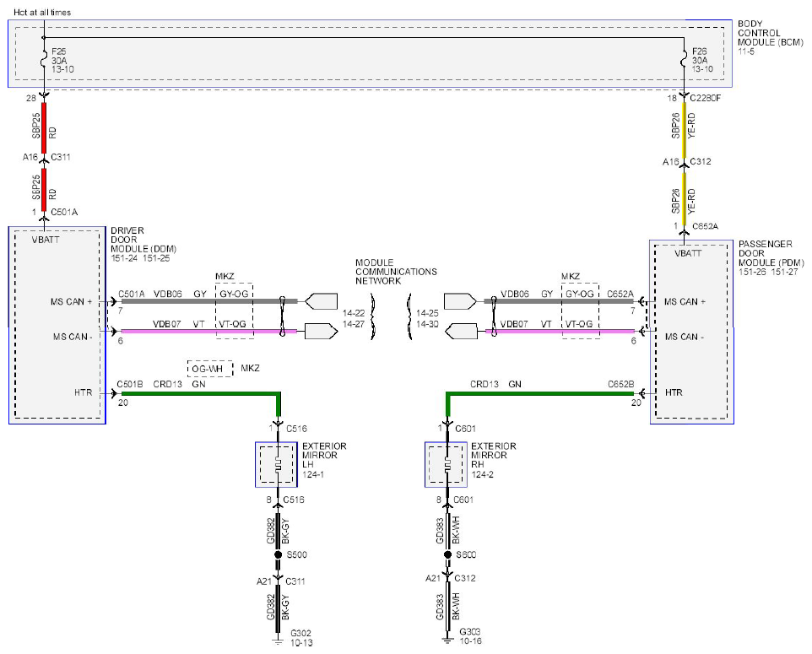Click the green CRD13 wire from C501B
The height and width of the screenshot is (654, 812).
pos(201,394)
